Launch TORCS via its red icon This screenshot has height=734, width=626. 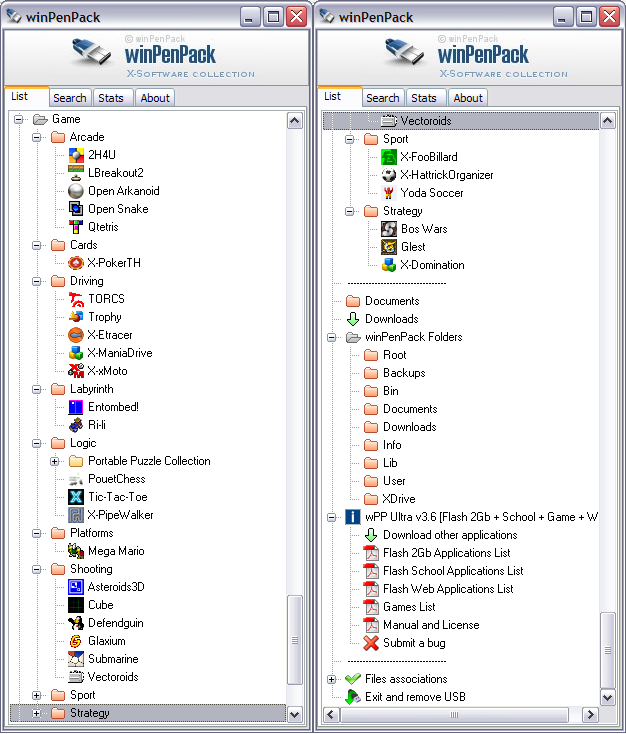(x=76, y=299)
